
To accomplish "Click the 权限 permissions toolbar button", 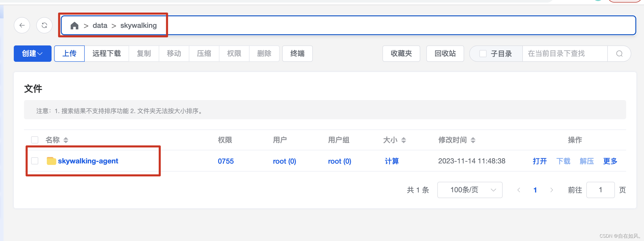I will [234, 54].
